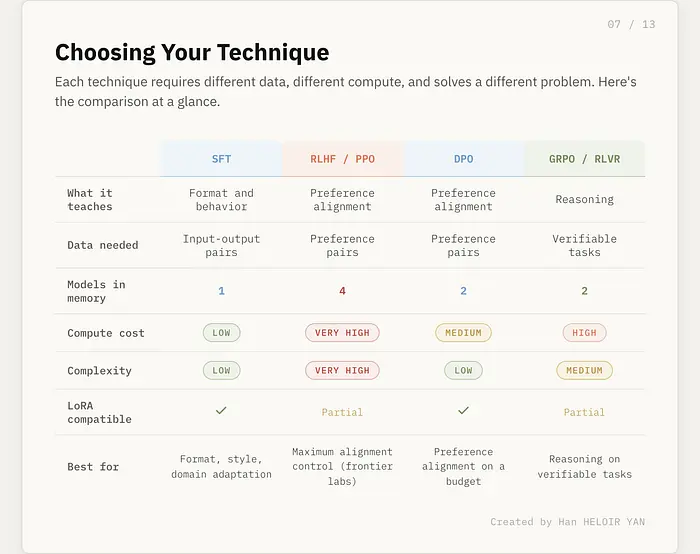Image resolution: width=700 pixels, height=554 pixels.
Task: Select the VERY HIGH compute cost badge
Action: 342,333
